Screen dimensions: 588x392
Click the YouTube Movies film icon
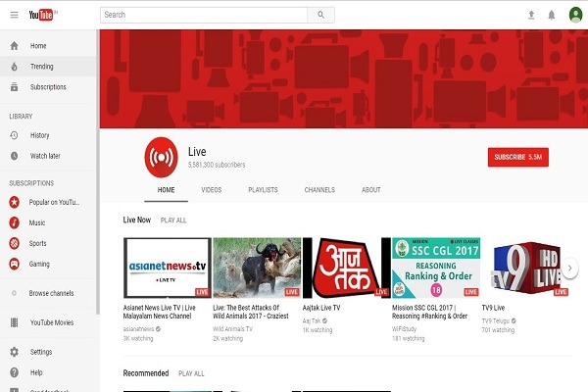(x=15, y=322)
